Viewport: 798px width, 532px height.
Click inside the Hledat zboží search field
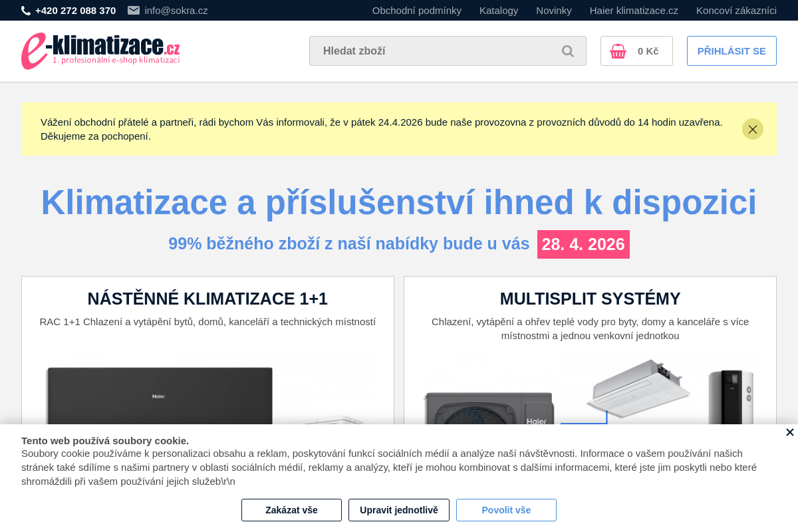pyautogui.click(x=432, y=51)
